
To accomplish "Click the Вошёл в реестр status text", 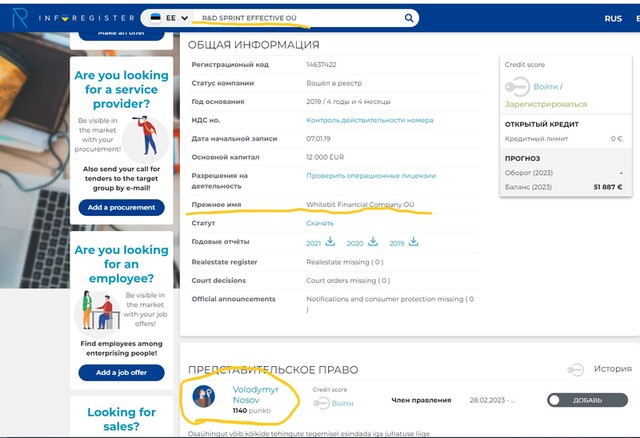I will pos(334,83).
